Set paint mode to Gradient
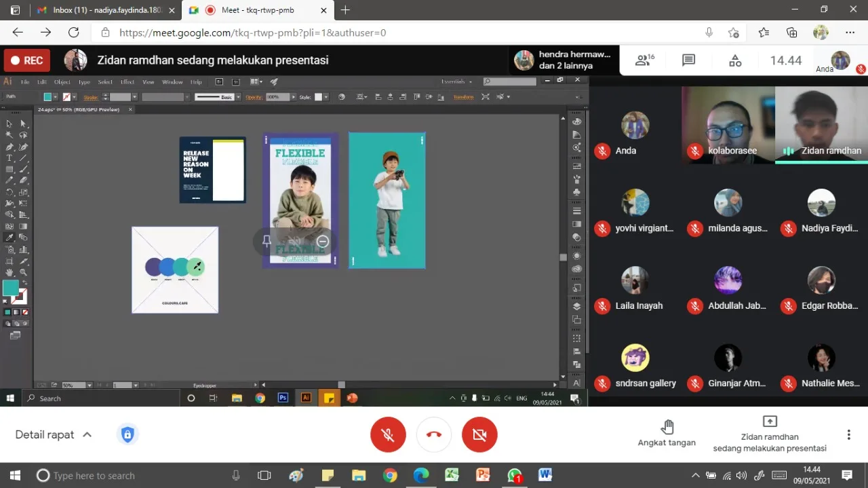Viewport: 868px width, 488px height. [16, 312]
